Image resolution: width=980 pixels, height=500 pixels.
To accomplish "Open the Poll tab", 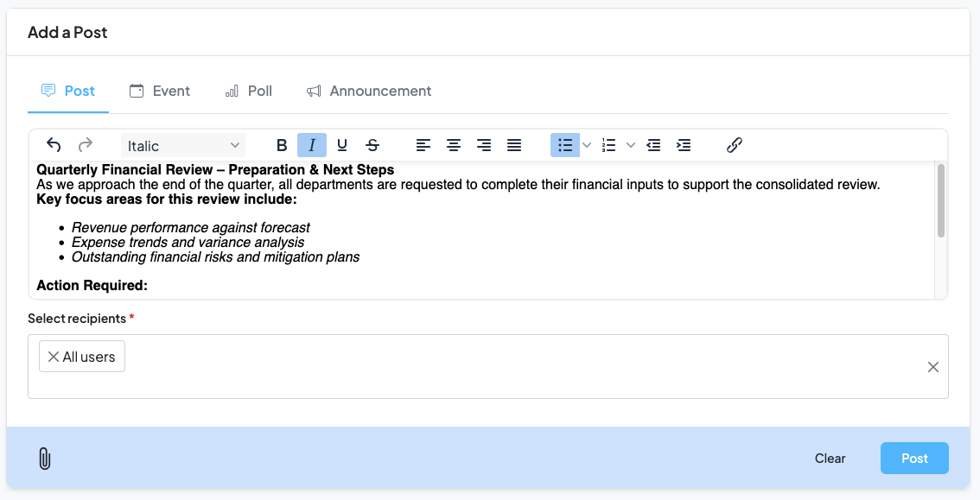I will [x=248, y=91].
